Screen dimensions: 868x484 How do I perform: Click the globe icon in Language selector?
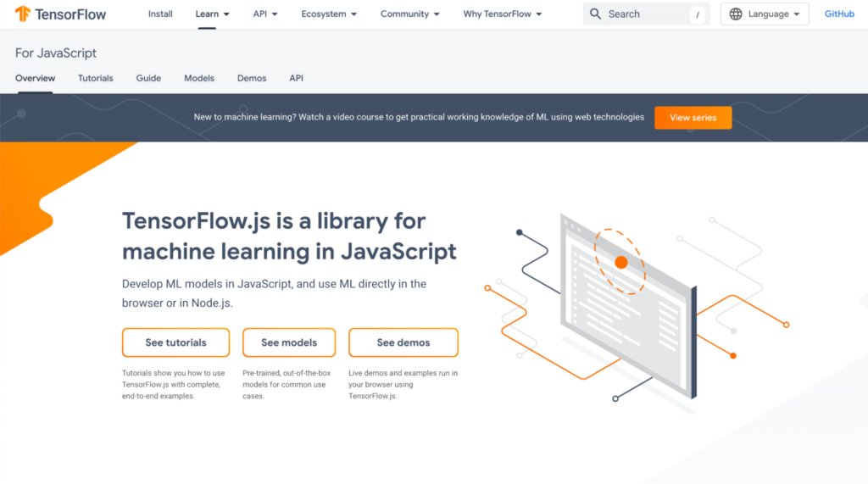(736, 14)
